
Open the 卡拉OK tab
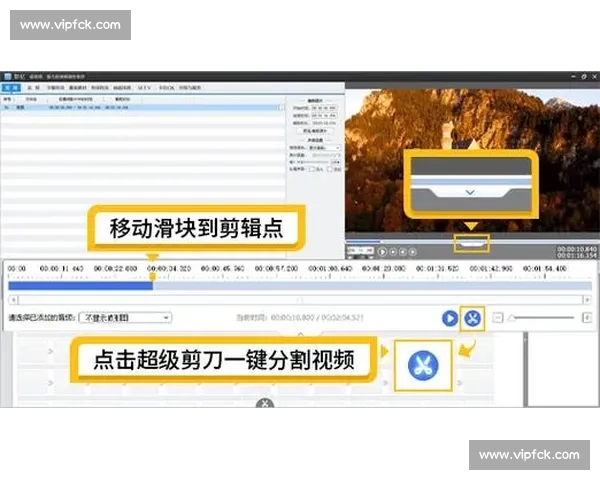point(166,88)
